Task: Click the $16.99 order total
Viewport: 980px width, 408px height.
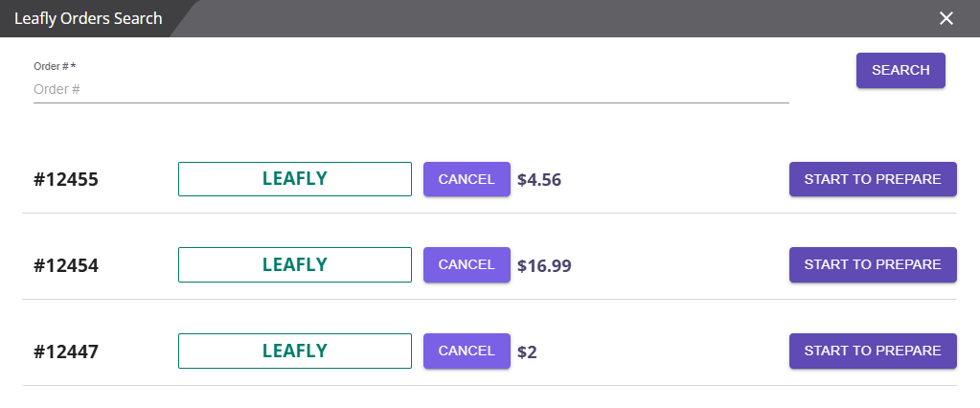Action: 544,265
